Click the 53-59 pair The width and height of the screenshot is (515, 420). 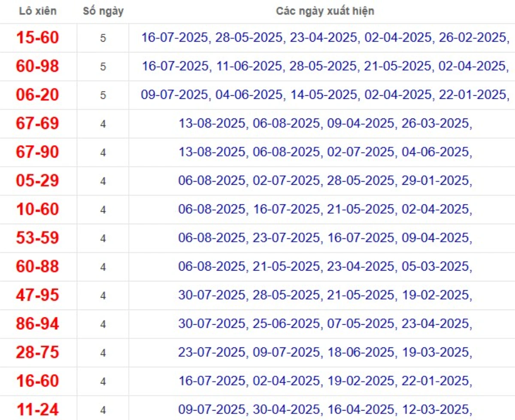point(38,238)
